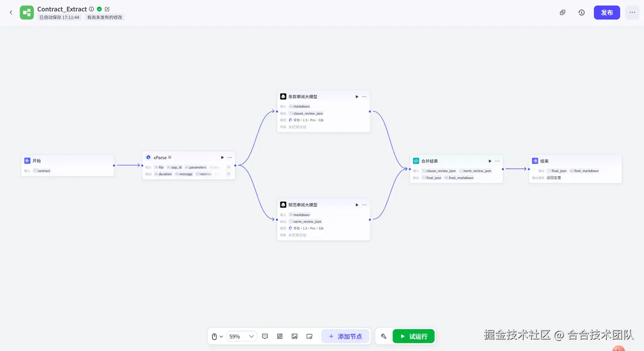
Task: Edit the workflow name with pencil icon
Action: click(107, 9)
